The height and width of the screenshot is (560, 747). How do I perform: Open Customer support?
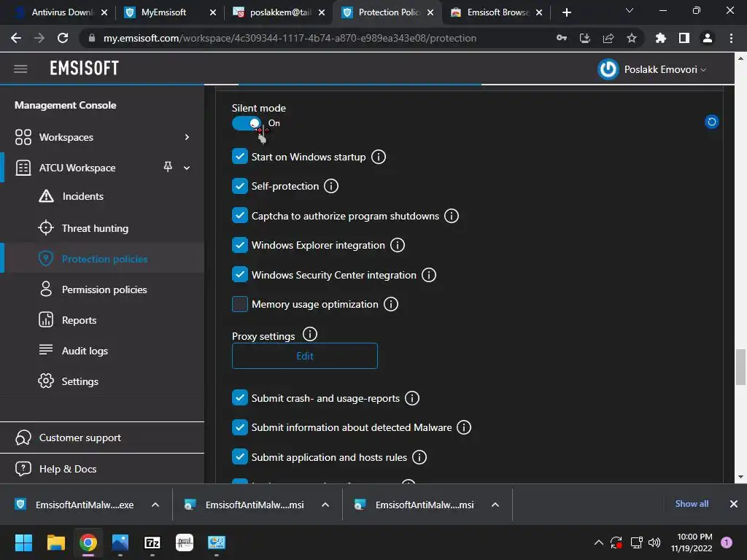(80, 437)
